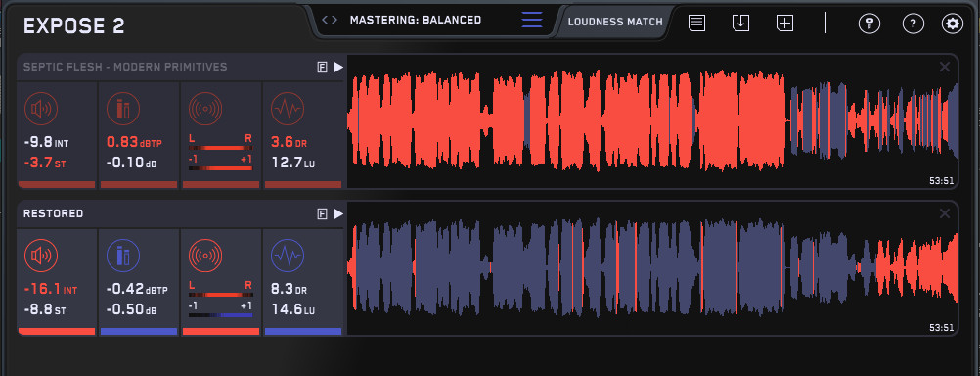Click the 53:51 duration on Septic Flesh waveform
The height and width of the screenshot is (376, 980).
click(x=941, y=181)
